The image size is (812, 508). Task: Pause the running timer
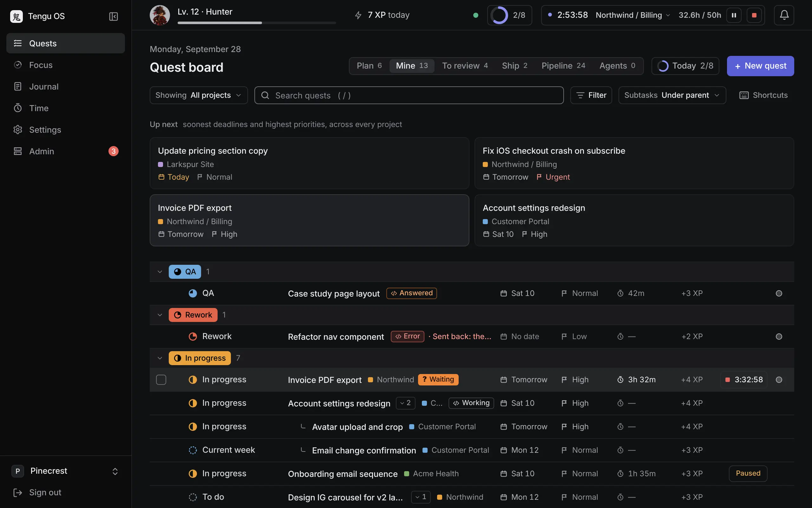tap(734, 15)
